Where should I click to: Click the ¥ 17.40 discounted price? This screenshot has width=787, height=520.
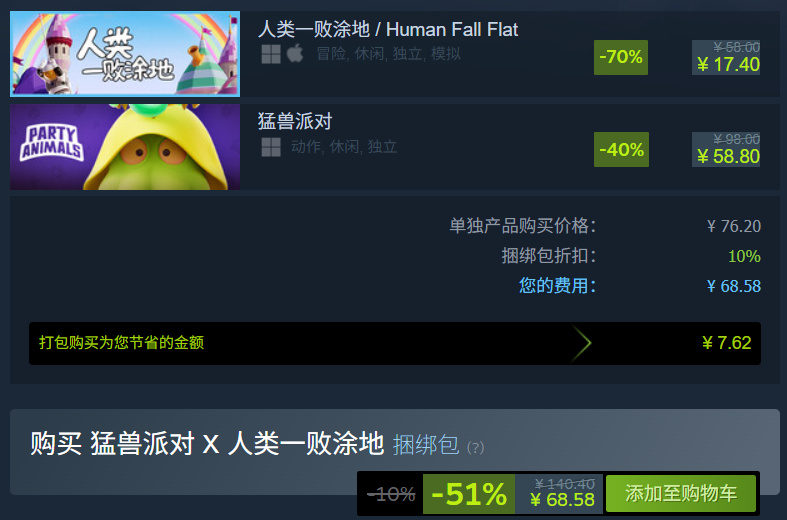click(x=728, y=64)
